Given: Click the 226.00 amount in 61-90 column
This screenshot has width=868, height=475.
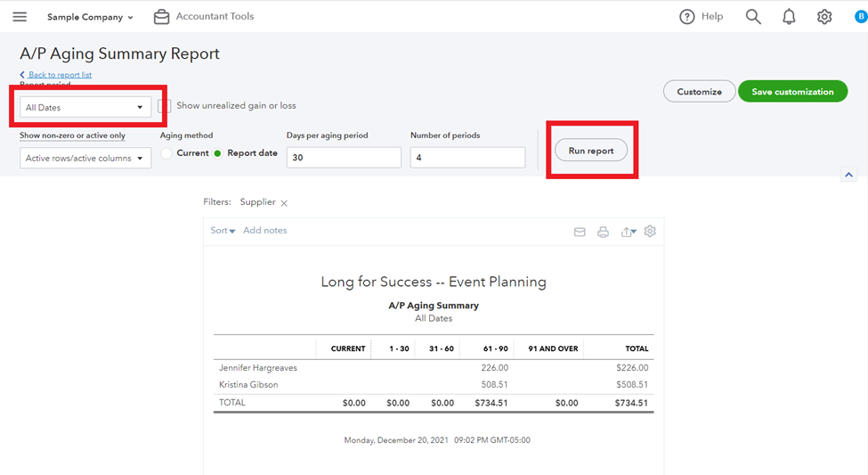Looking at the screenshot, I should [x=494, y=367].
